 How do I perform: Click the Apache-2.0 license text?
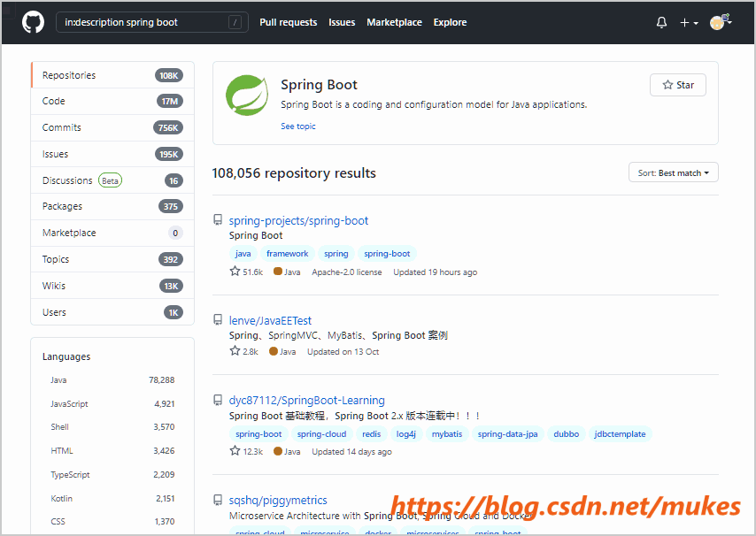[x=347, y=272]
